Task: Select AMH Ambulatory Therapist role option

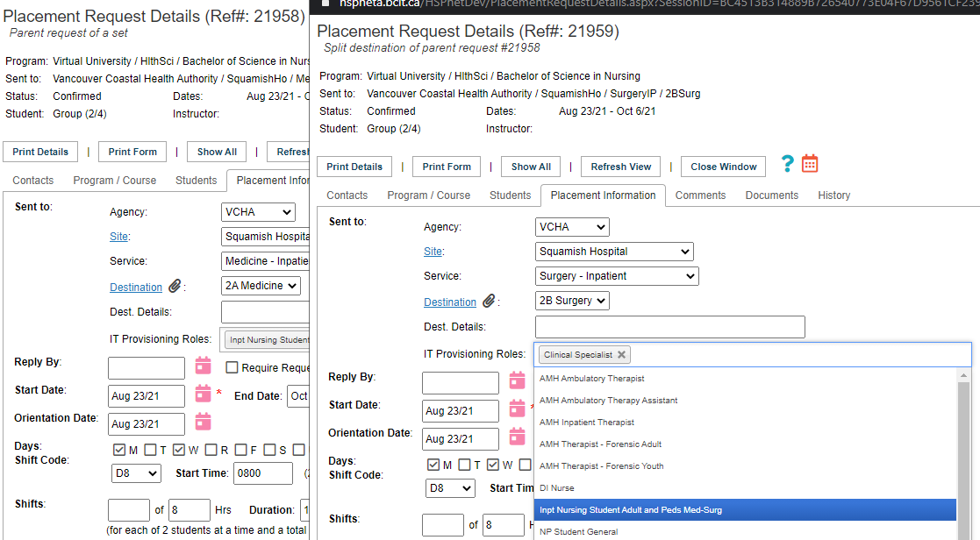Action: [745, 379]
